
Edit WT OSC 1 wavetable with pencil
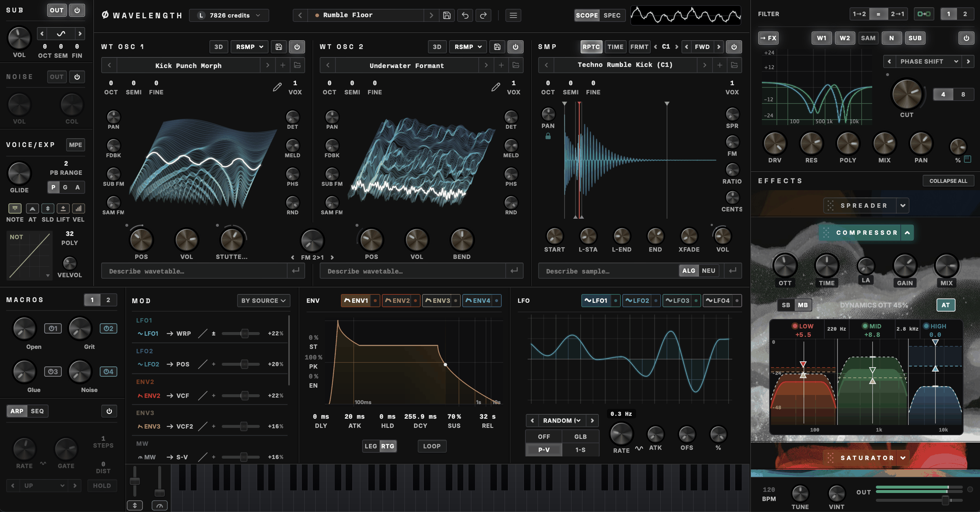(x=277, y=87)
